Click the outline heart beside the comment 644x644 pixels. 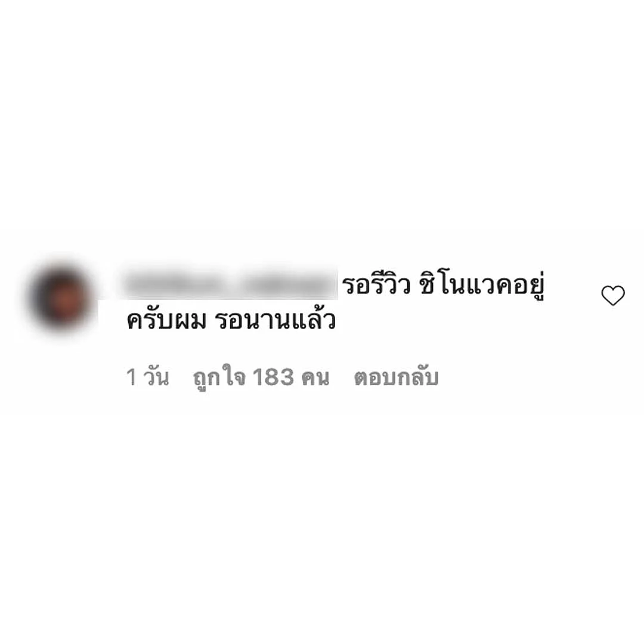(613, 295)
